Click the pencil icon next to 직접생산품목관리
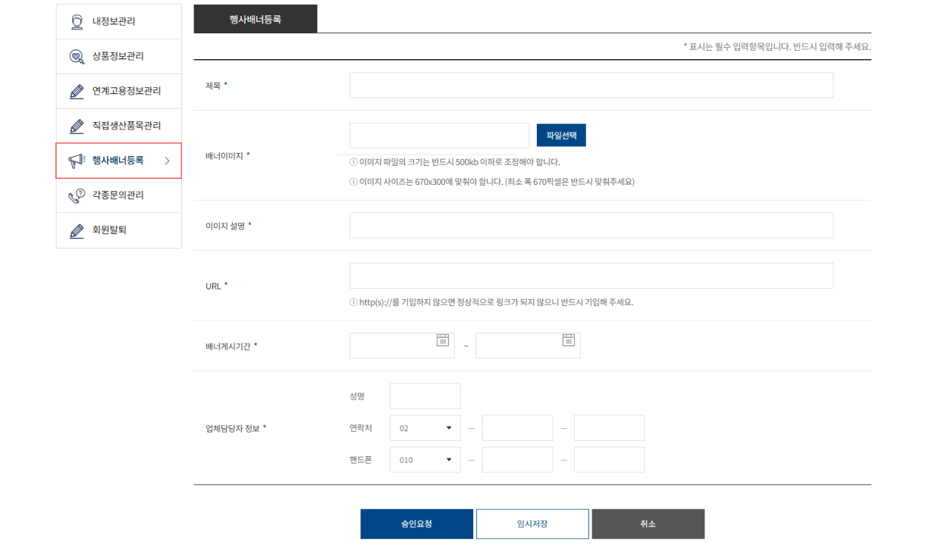The width and height of the screenshot is (935, 560). [76, 125]
